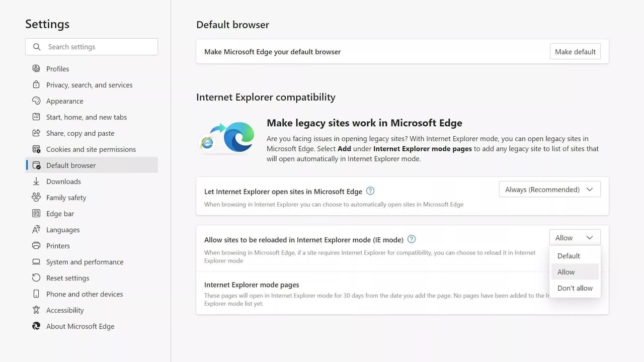Open Appearance settings via its icon

36,101
